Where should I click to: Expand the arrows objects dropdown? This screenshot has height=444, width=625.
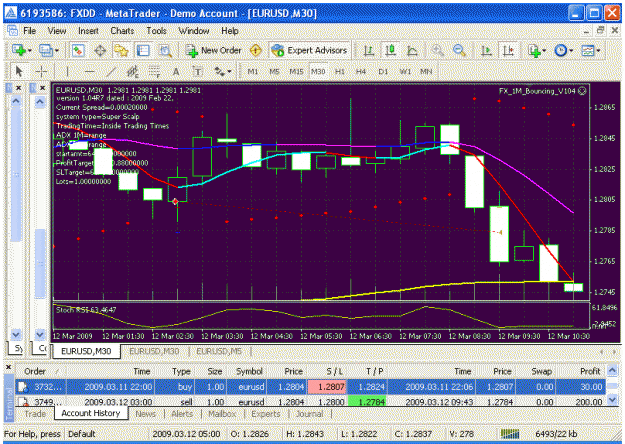pos(229,72)
